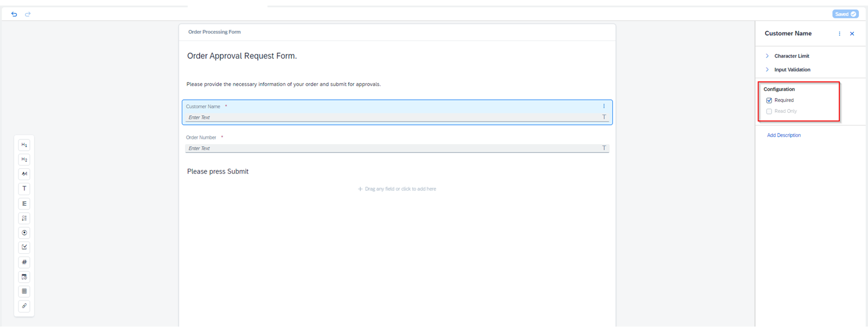Click the Add Description link
868x332 pixels.
(x=784, y=135)
